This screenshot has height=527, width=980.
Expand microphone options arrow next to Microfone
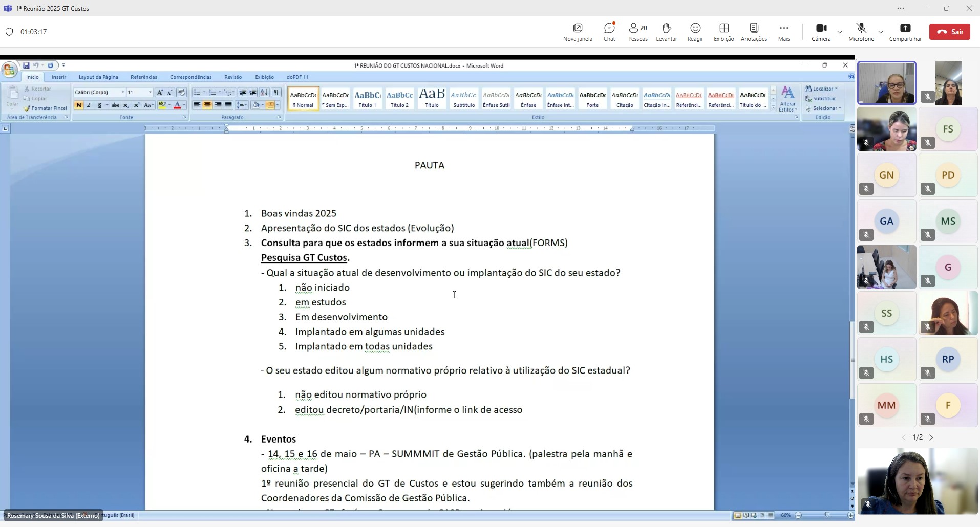(881, 32)
